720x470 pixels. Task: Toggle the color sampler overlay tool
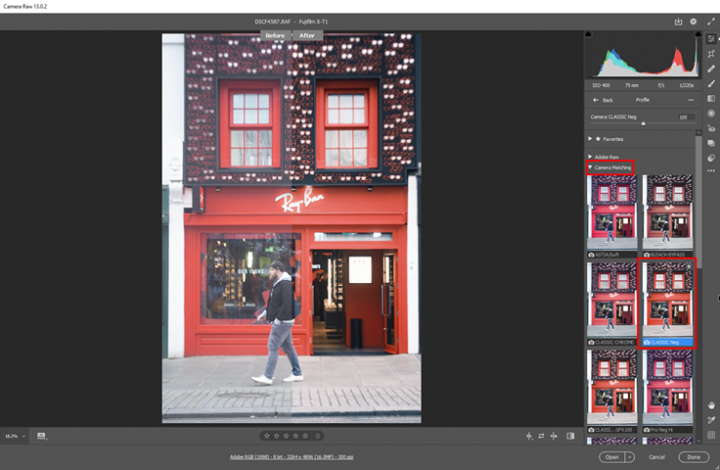711,420
